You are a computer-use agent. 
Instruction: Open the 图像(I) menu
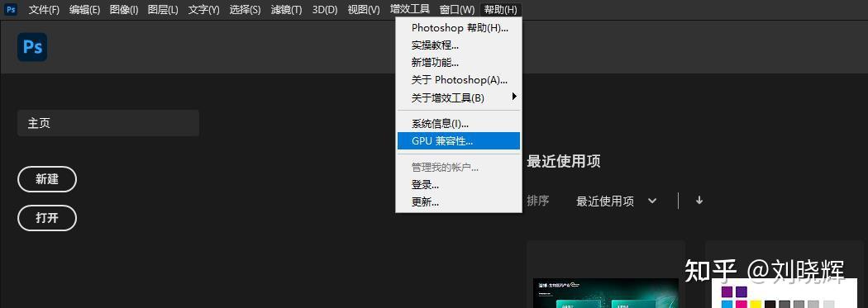(x=124, y=10)
